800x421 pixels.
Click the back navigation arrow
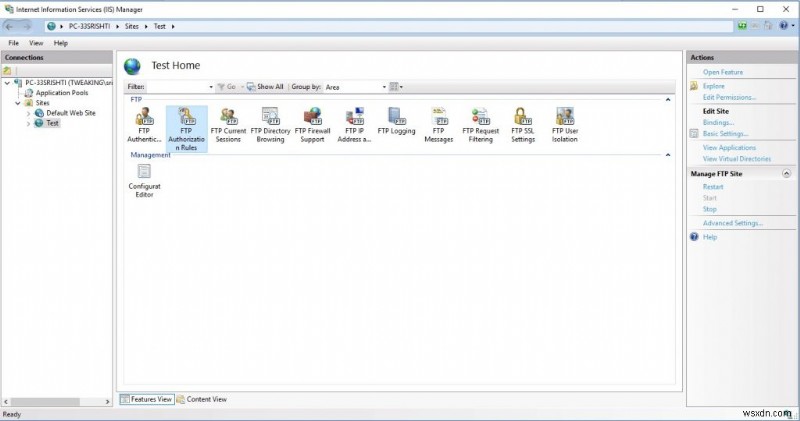(x=9, y=26)
